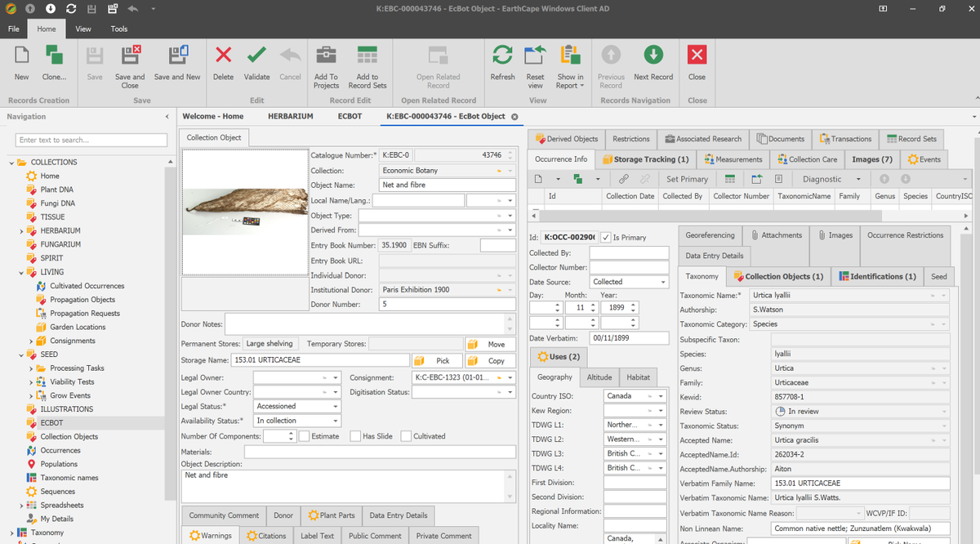Click the Year stepper up arrow
Viewport: 980px width, 544px height.
pyautogui.click(x=633, y=305)
